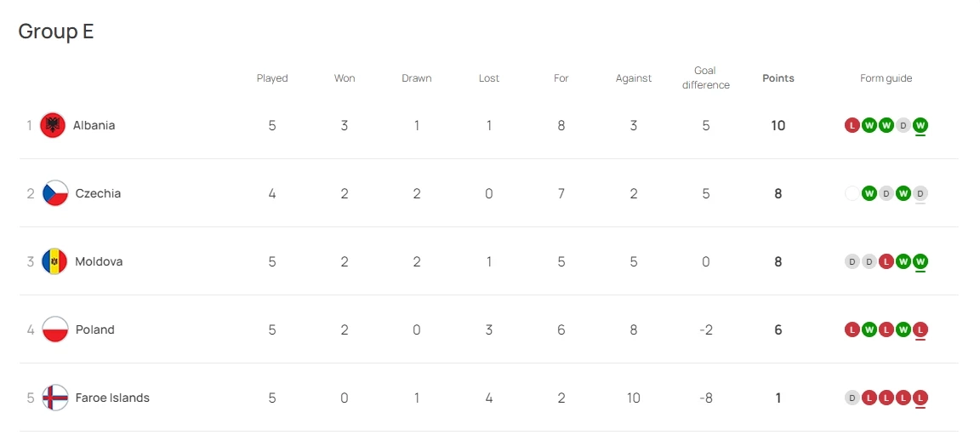Viewport: 980px width, 441px height.
Task: Click the Points column header
Action: pos(778,78)
